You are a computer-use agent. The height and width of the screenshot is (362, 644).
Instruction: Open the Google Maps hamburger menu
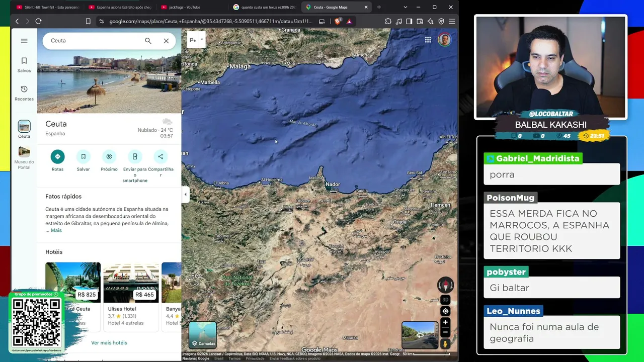(x=24, y=41)
